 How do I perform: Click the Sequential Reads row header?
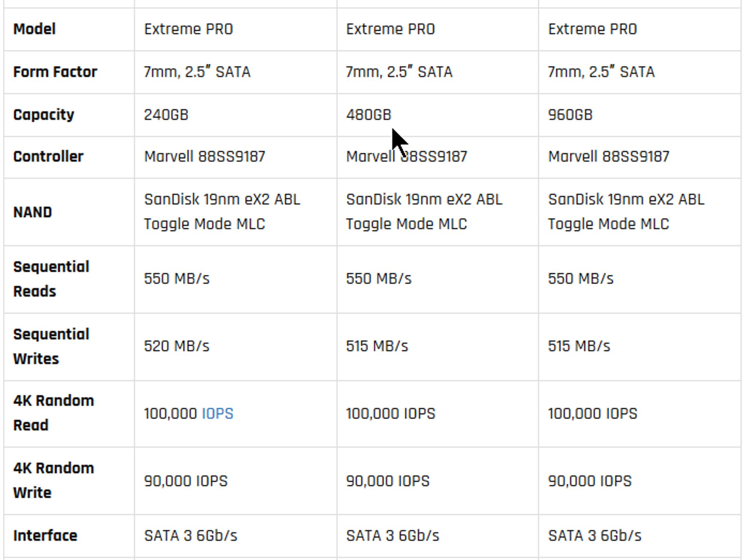(x=51, y=279)
